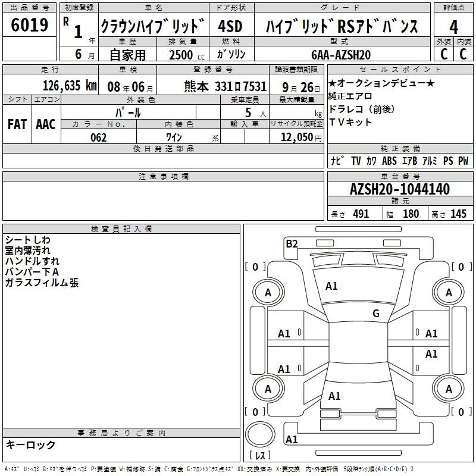
Task: Click the inspector note ハンドルすれ
Action: tap(32, 261)
